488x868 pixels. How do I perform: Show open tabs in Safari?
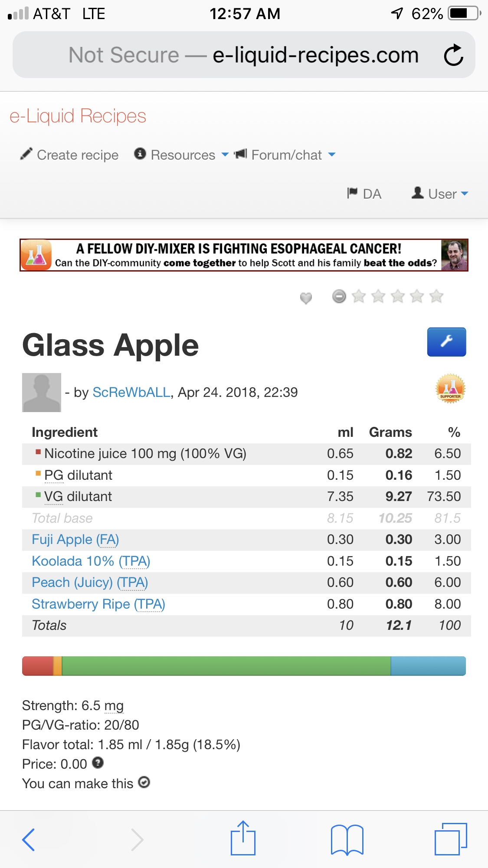[450, 839]
